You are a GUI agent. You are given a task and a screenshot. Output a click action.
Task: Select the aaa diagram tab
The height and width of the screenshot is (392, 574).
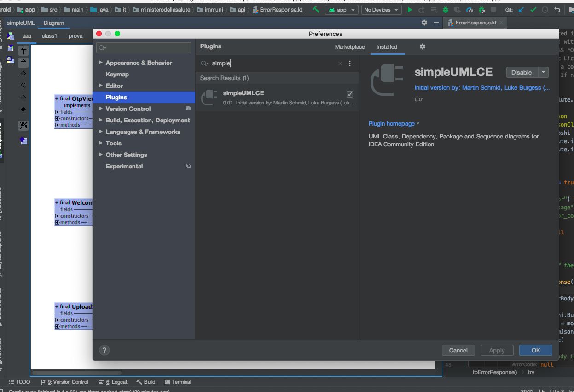coord(27,35)
